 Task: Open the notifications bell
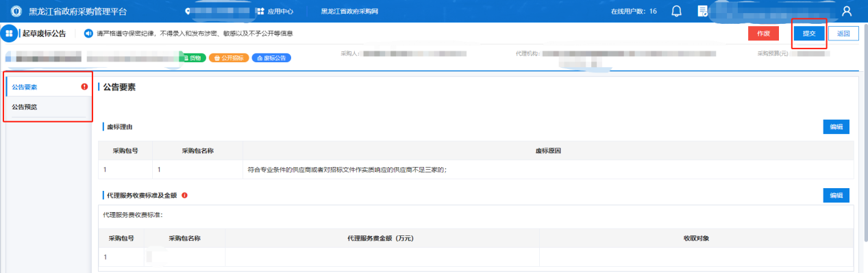[677, 12]
